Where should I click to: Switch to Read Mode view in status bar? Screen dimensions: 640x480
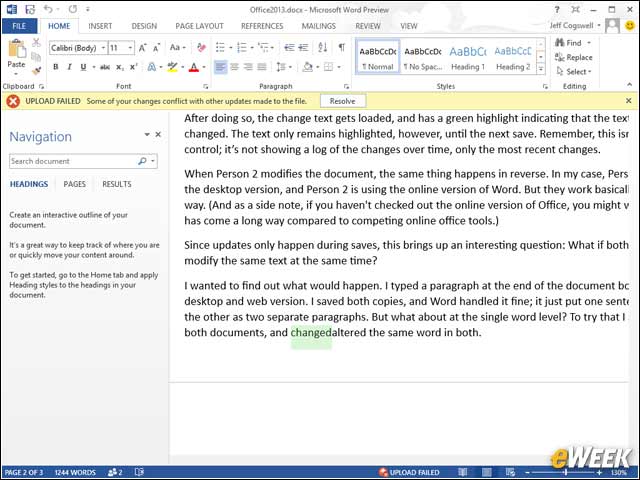(463, 472)
